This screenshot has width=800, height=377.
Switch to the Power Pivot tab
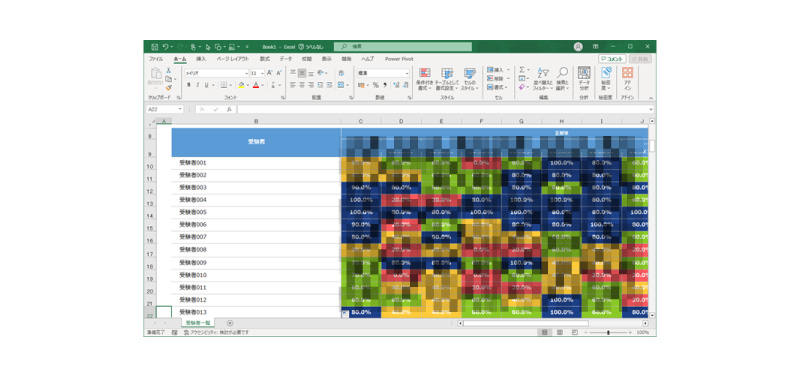point(399,59)
